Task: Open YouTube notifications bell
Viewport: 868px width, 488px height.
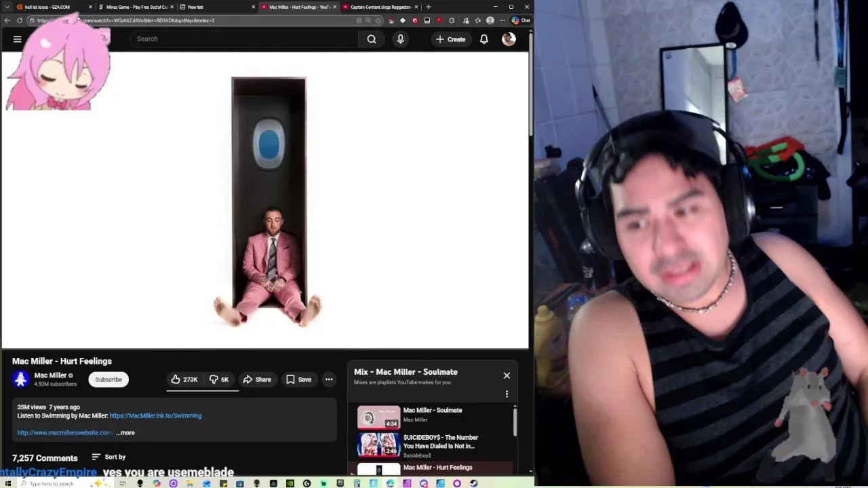Action: [484, 39]
